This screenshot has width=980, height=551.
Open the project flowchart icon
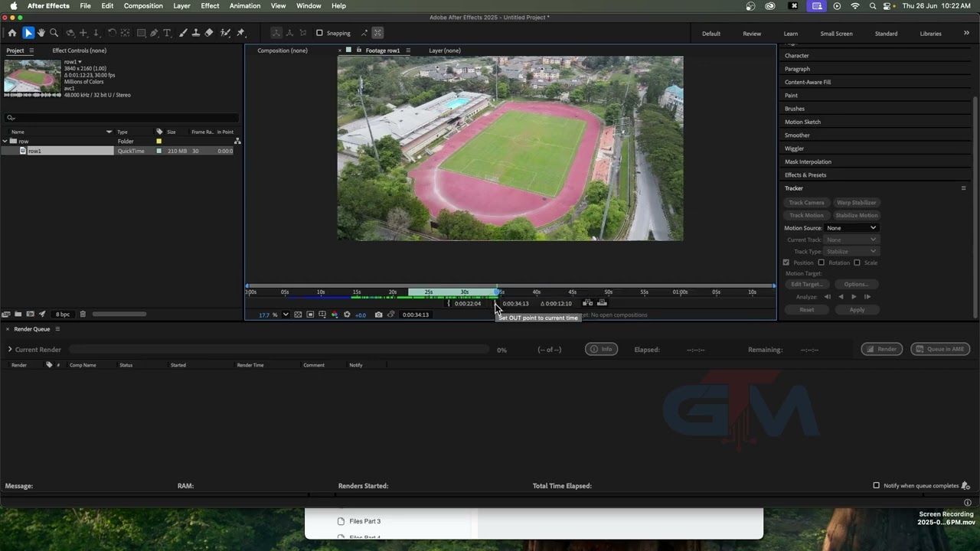pos(237,141)
